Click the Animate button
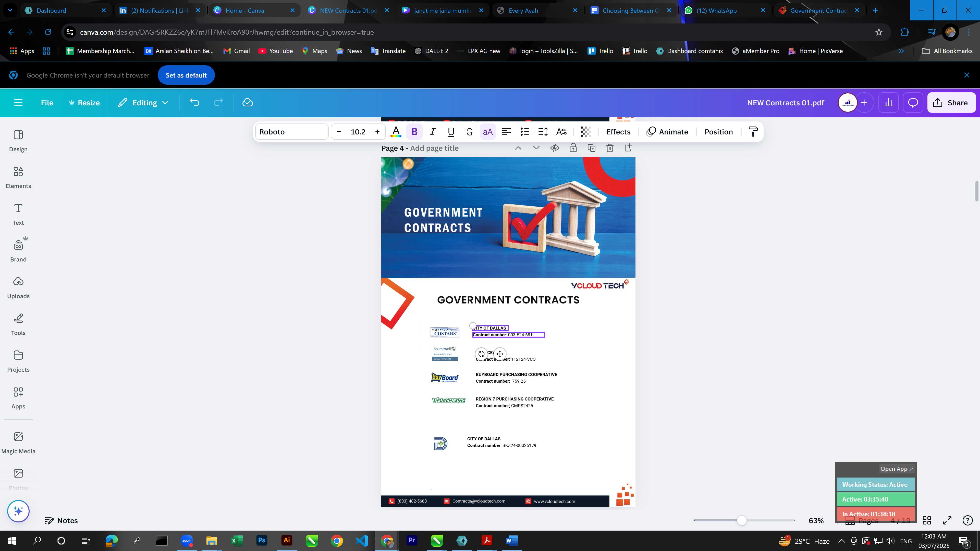The width and height of the screenshot is (980, 551). coord(668,132)
